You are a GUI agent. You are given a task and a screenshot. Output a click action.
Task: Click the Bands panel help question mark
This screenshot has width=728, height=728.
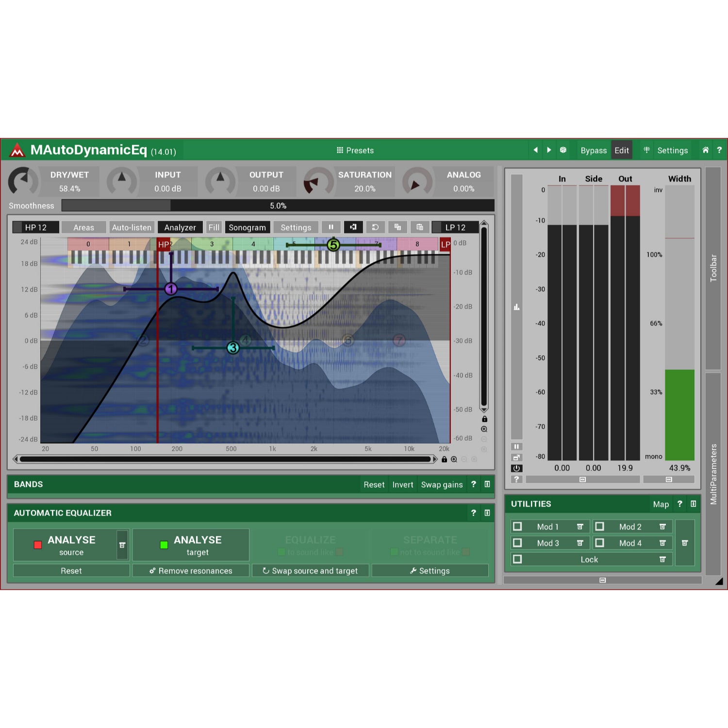474,484
